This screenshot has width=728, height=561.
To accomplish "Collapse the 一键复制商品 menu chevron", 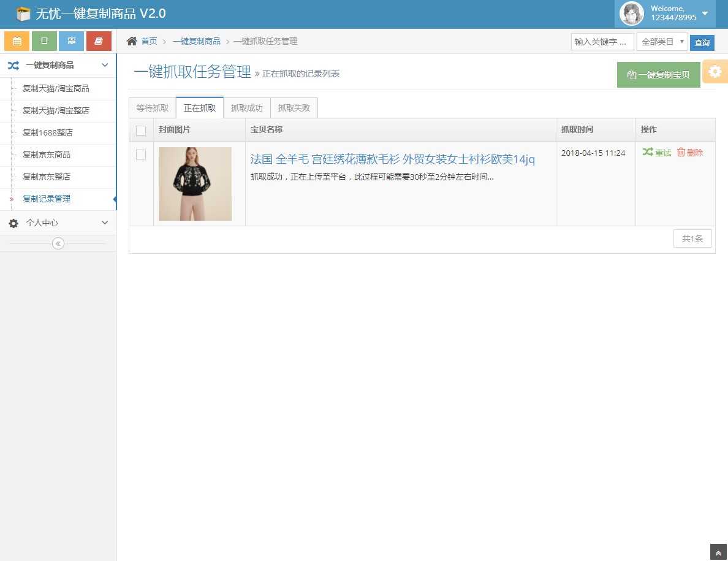I will coord(105,65).
